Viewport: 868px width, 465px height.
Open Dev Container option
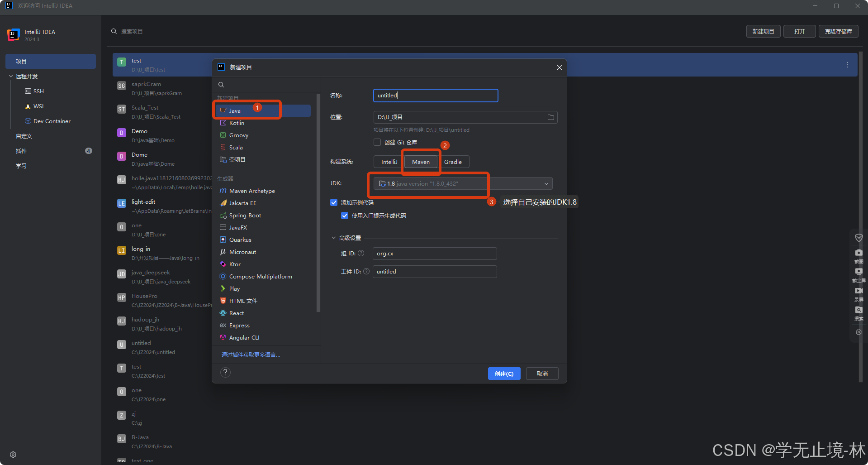point(47,121)
